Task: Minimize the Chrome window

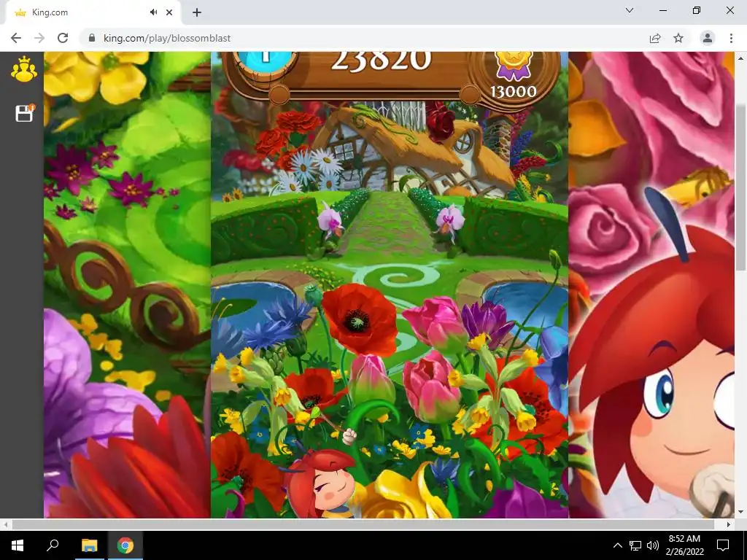Action: [662, 10]
